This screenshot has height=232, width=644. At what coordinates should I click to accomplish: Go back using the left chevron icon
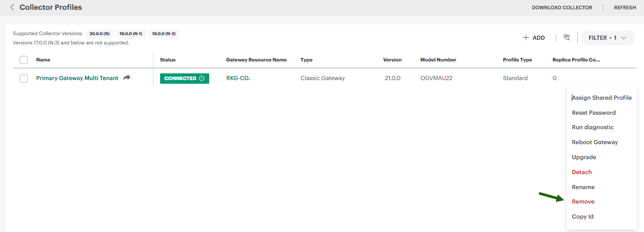tap(12, 7)
